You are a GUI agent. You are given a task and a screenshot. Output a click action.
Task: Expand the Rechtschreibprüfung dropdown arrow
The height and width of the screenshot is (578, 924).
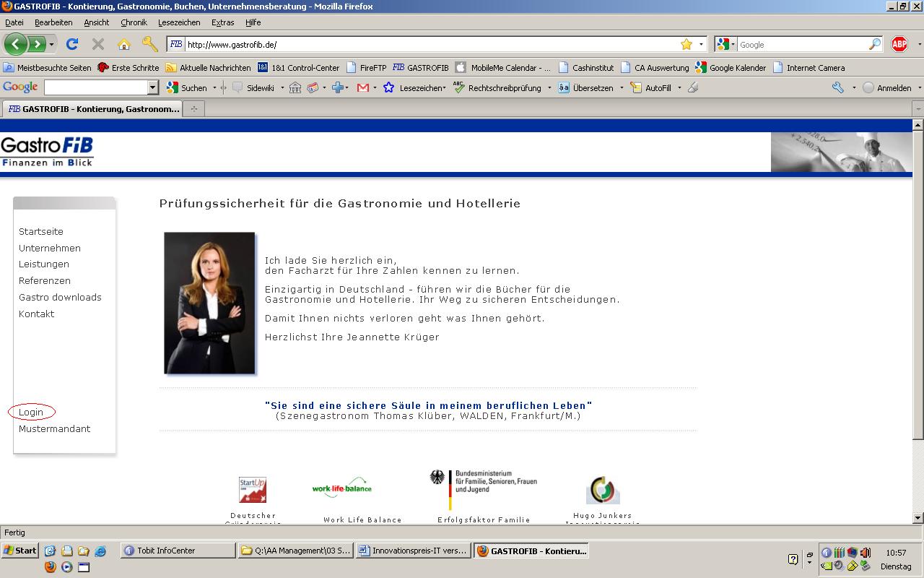pos(549,87)
